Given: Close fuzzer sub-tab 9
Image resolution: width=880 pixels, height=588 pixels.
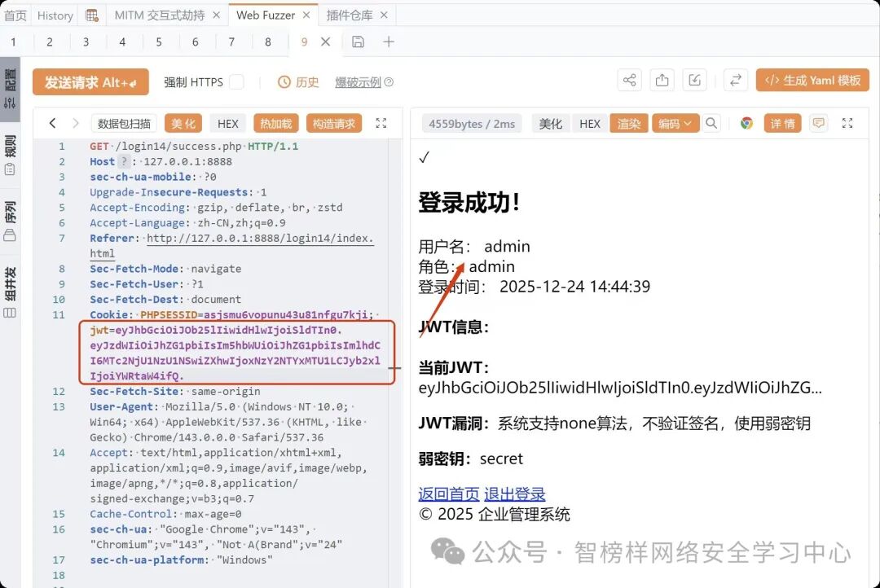Looking at the screenshot, I should pyautogui.click(x=325, y=42).
